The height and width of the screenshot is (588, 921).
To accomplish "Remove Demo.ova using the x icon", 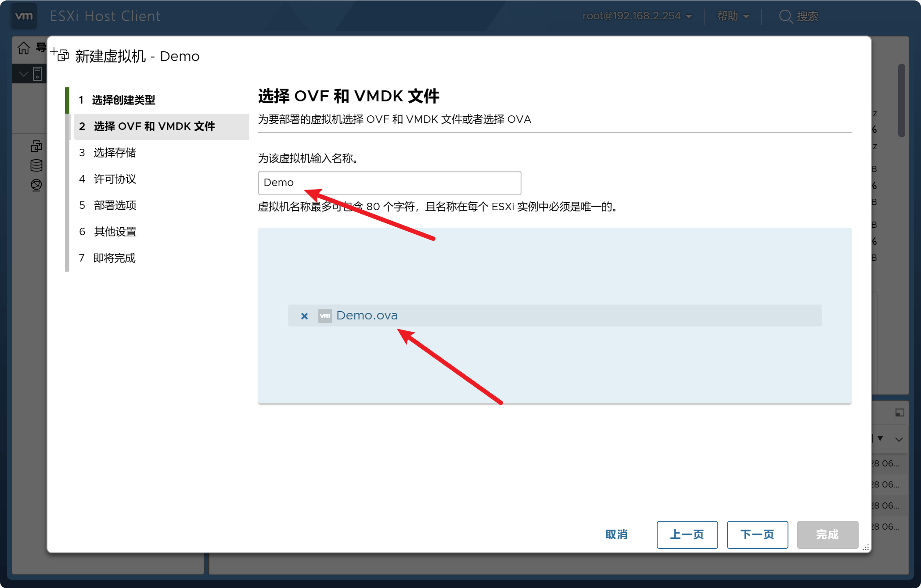I will [304, 316].
